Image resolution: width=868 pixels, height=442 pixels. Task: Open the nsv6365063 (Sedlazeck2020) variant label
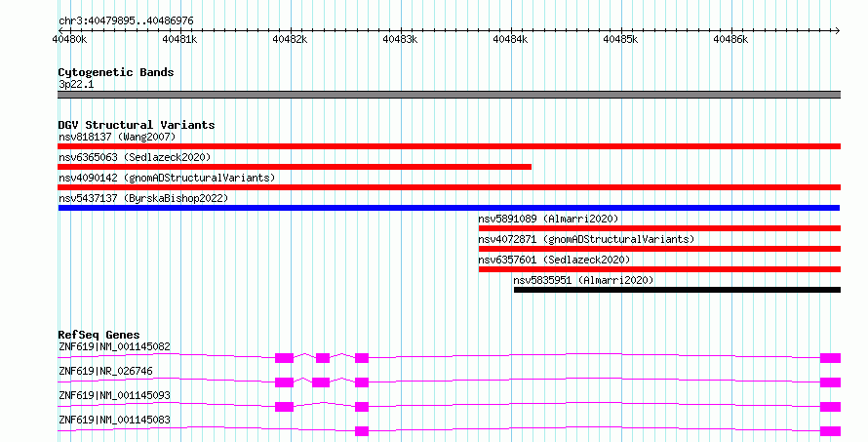point(135,157)
